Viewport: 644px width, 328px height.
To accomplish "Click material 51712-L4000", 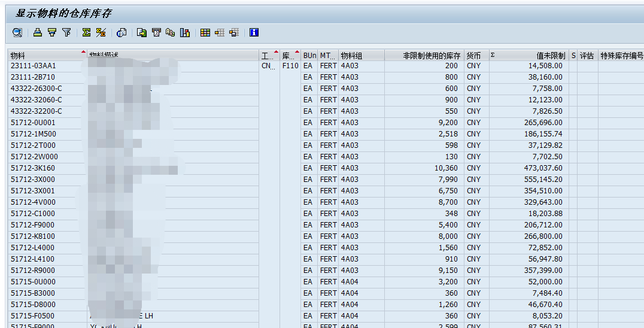I will point(32,248).
